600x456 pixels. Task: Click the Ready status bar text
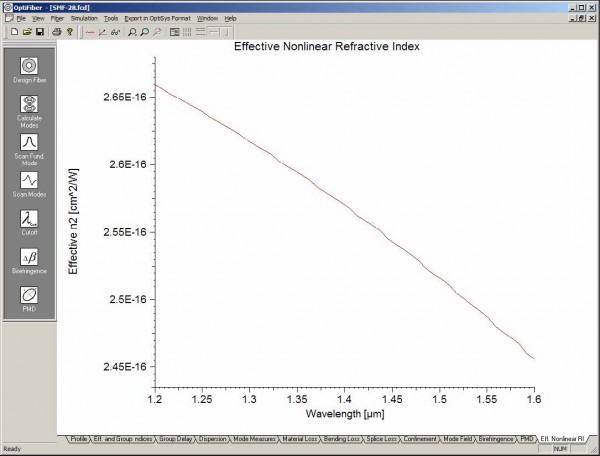(x=12, y=449)
